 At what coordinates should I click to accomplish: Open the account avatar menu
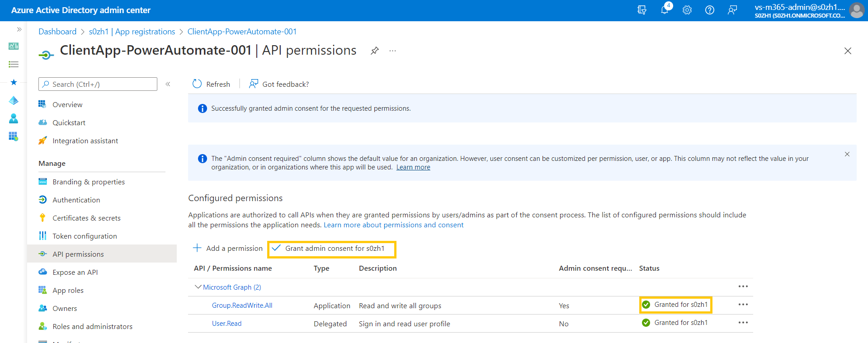pyautogui.click(x=857, y=10)
